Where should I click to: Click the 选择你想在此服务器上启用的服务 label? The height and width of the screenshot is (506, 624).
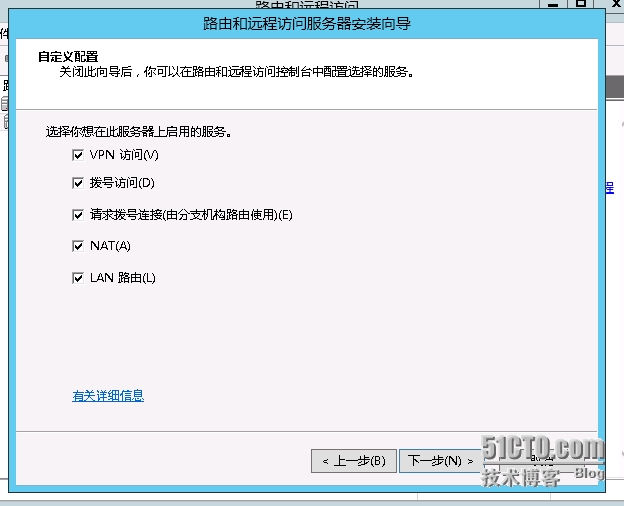point(139,131)
